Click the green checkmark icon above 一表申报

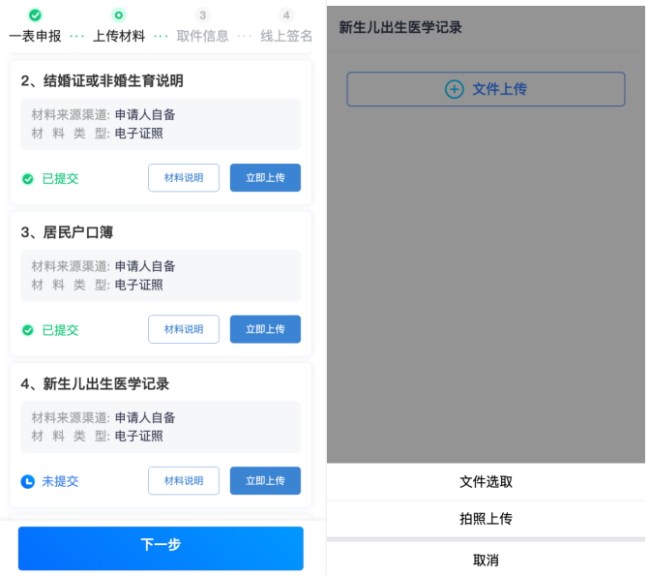(x=35, y=15)
